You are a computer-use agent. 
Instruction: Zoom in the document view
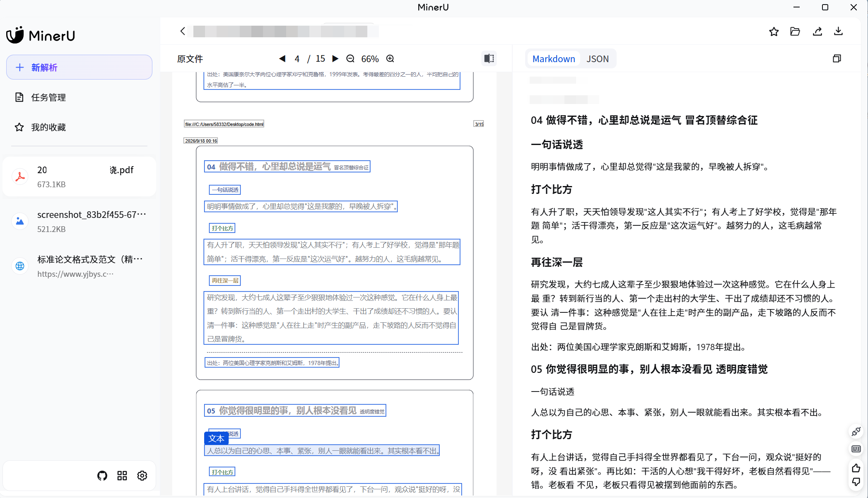pos(390,59)
